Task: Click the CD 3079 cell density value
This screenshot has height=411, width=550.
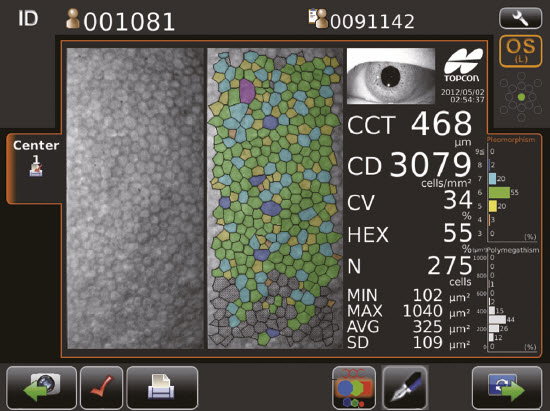Action: (x=430, y=165)
